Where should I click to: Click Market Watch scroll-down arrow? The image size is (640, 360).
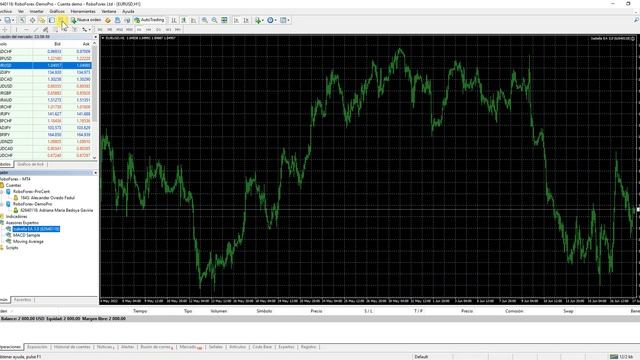click(x=95, y=158)
